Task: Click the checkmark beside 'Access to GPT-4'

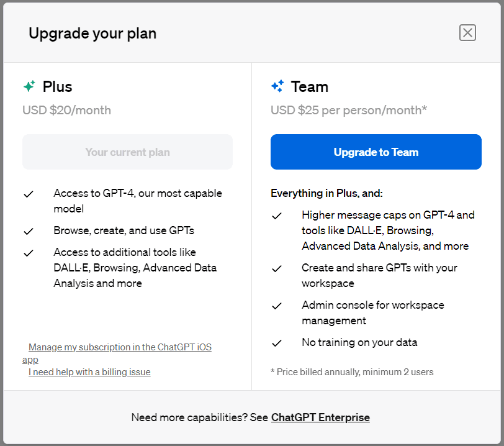Action: [29, 193]
